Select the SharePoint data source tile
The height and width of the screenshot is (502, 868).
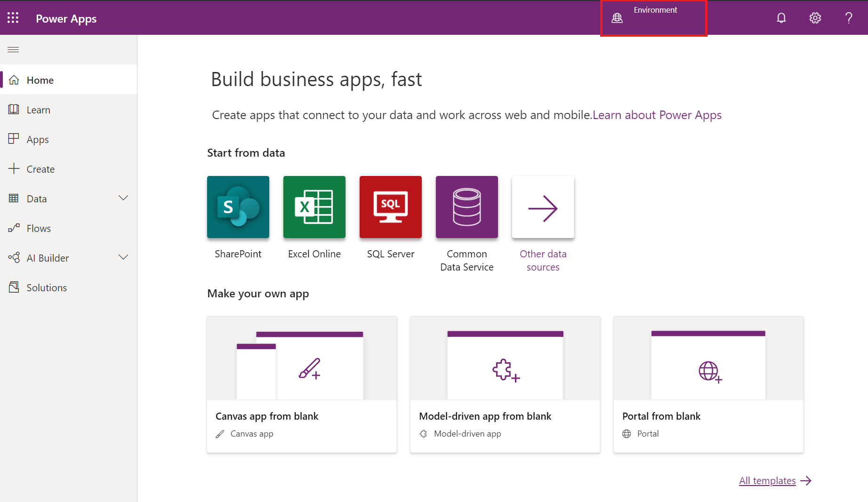[238, 207]
